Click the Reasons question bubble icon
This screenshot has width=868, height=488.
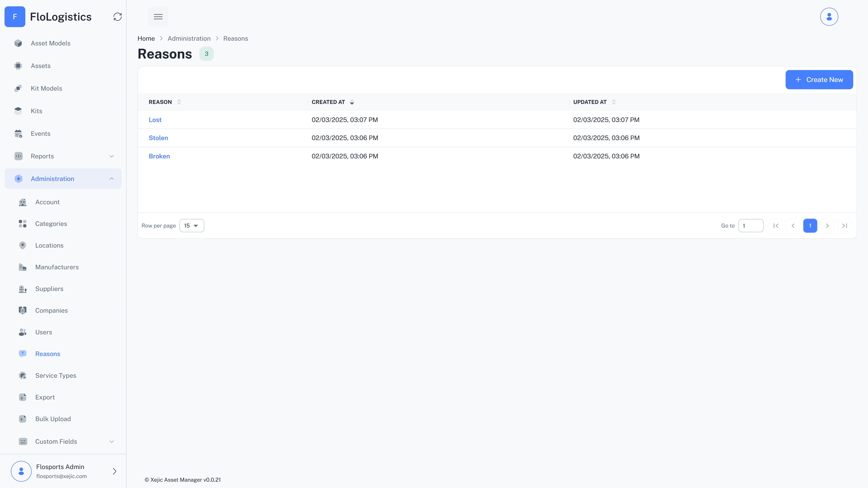23,354
